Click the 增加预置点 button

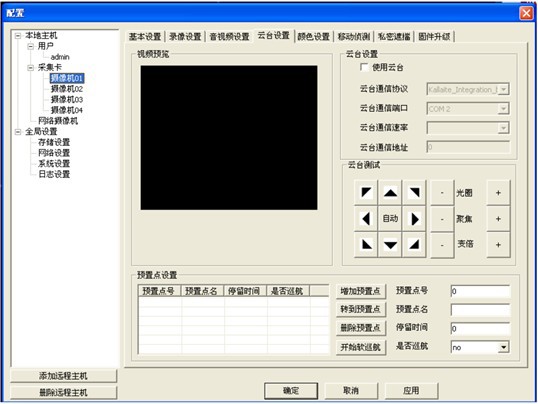[361, 291]
